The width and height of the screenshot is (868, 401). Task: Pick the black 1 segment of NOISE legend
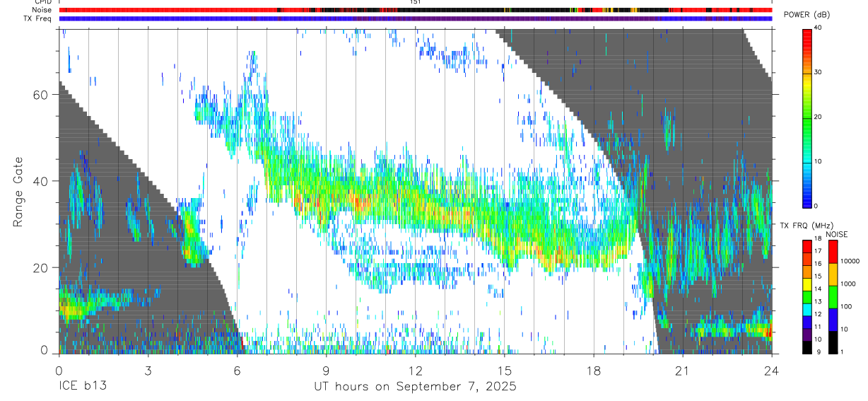(833, 342)
